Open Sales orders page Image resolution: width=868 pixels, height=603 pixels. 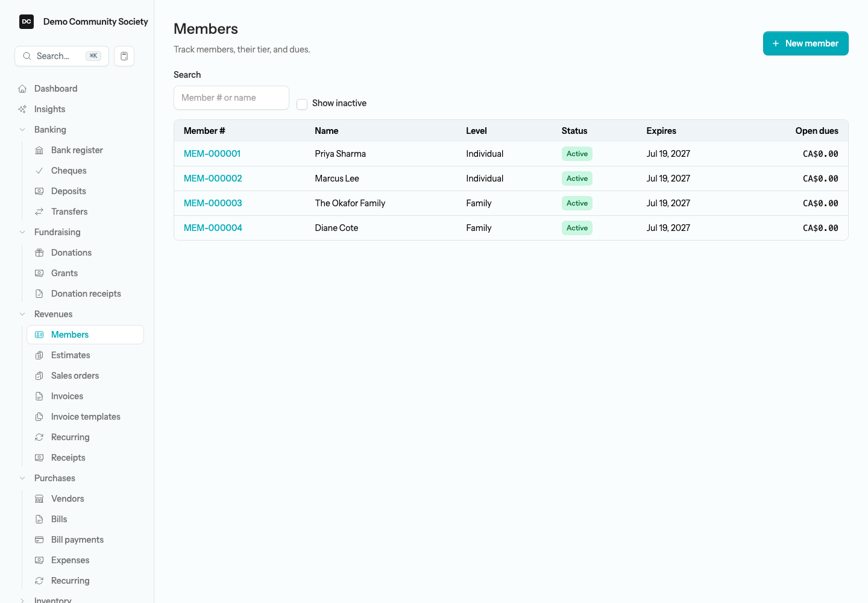[x=75, y=376]
